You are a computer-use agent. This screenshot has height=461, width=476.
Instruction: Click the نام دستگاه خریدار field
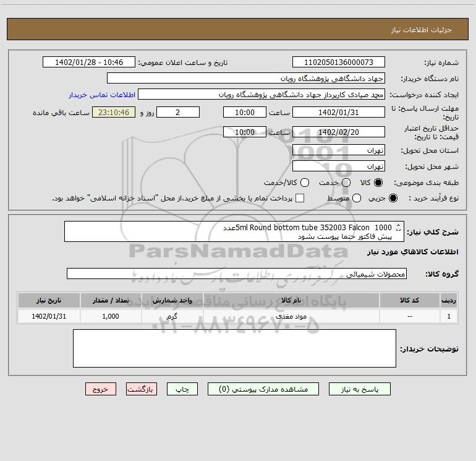(246, 78)
